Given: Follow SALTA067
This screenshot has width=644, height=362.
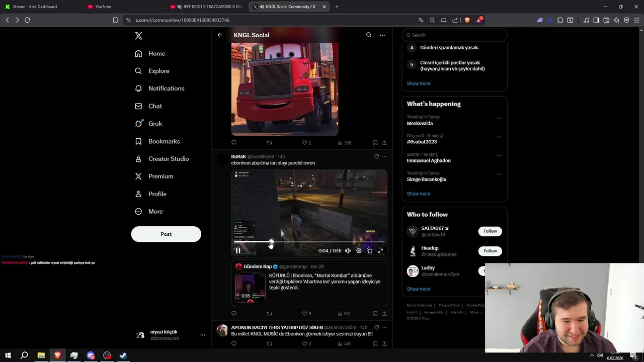Looking at the screenshot, I should (490, 231).
